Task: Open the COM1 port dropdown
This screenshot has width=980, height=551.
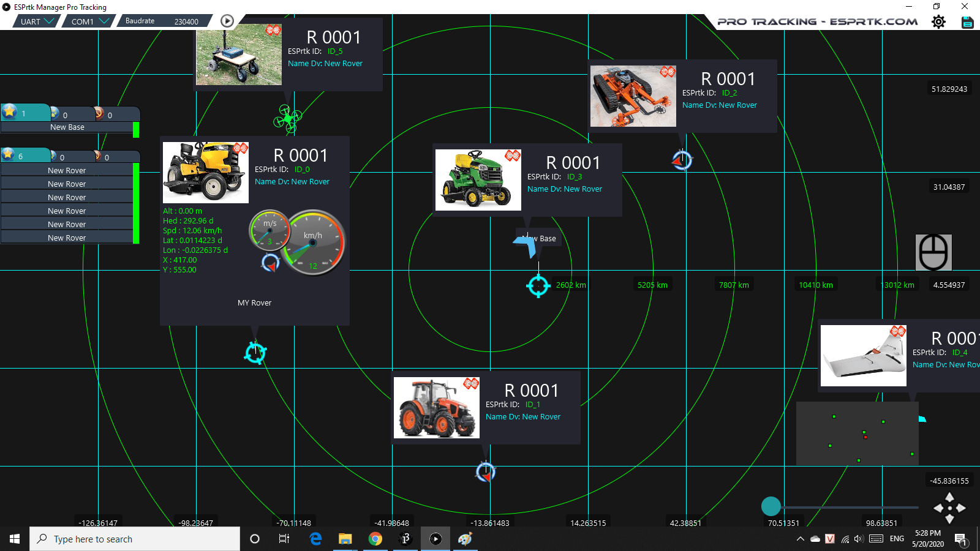Action: point(88,20)
